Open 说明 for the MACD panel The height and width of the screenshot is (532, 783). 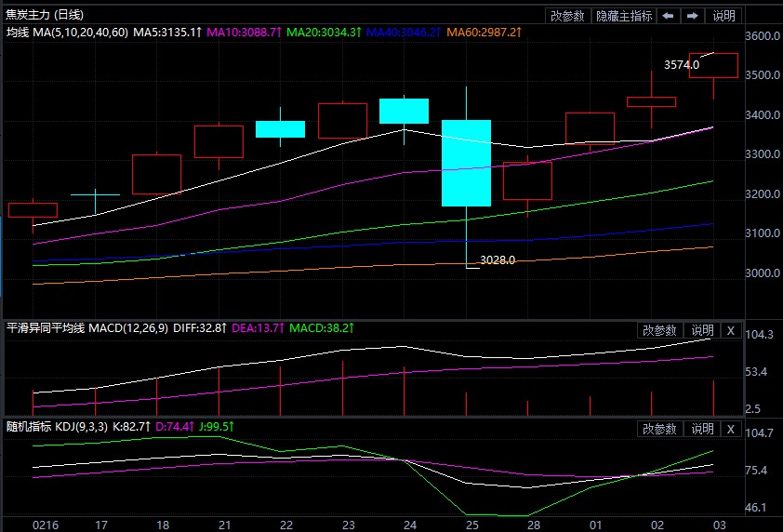coord(702,330)
